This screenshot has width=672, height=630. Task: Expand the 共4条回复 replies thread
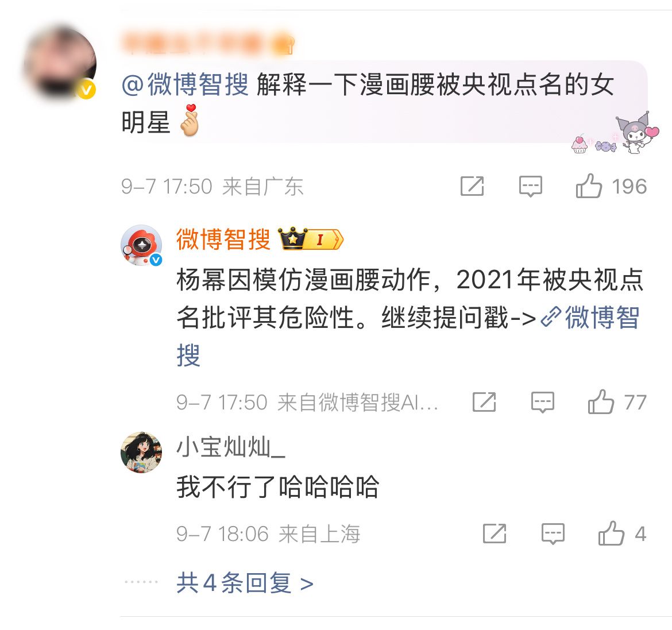click(245, 583)
